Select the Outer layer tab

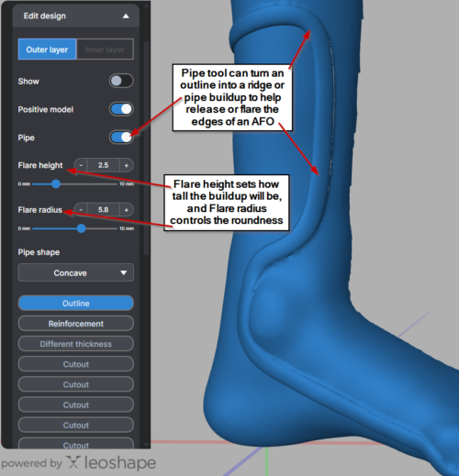[47, 50]
